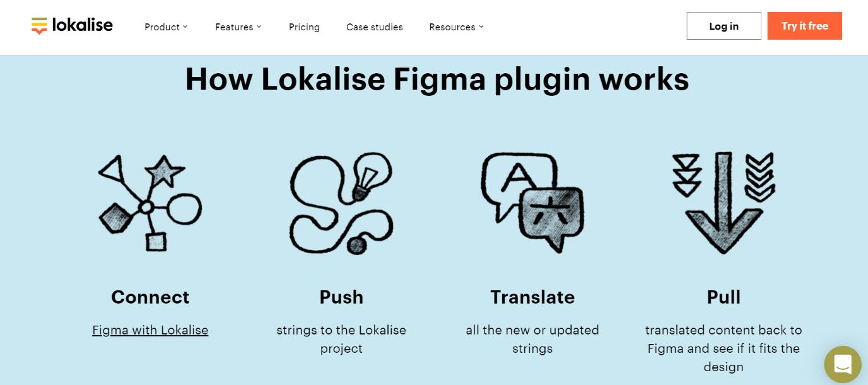
Task: Open the chat support bubble icon
Action: 843,365
